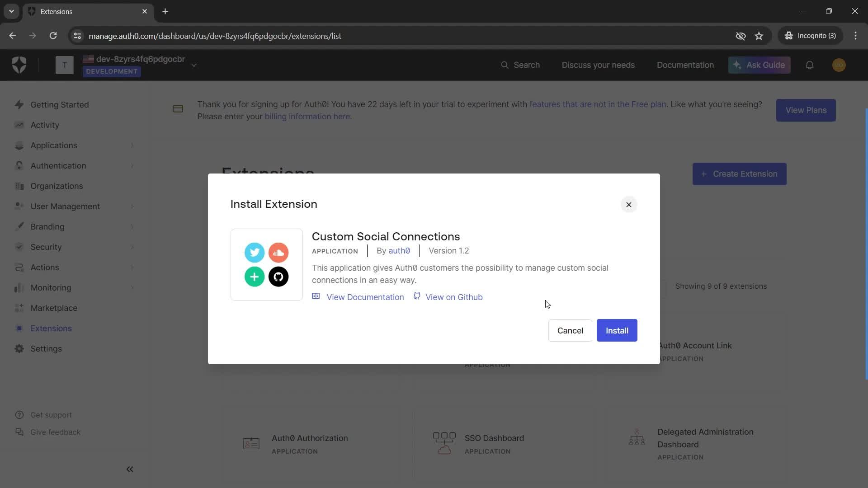Image resolution: width=868 pixels, height=488 pixels.
Task: Bookmark this page with the star
Action: pyautogui.click(x=759, y=36)
